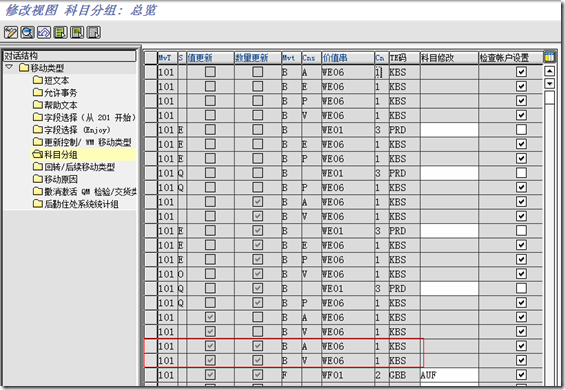
Task: Click scrollbar up arrow of table
Action: tap(549, 71)
